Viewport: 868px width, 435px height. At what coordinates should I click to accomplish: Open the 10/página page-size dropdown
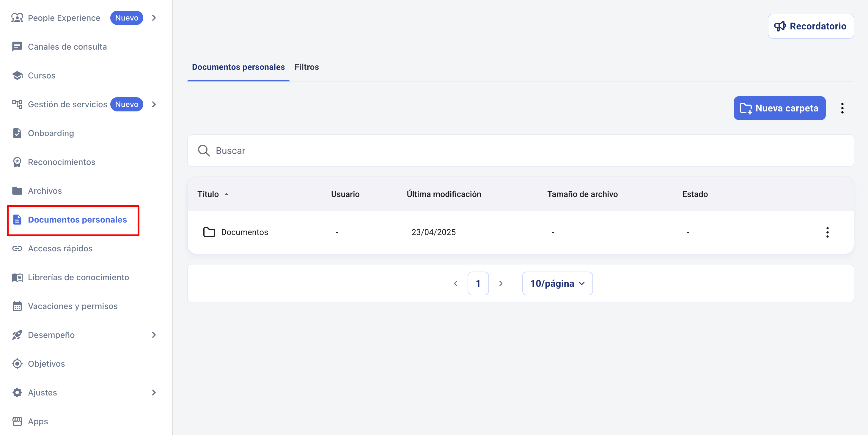point(557,283)
